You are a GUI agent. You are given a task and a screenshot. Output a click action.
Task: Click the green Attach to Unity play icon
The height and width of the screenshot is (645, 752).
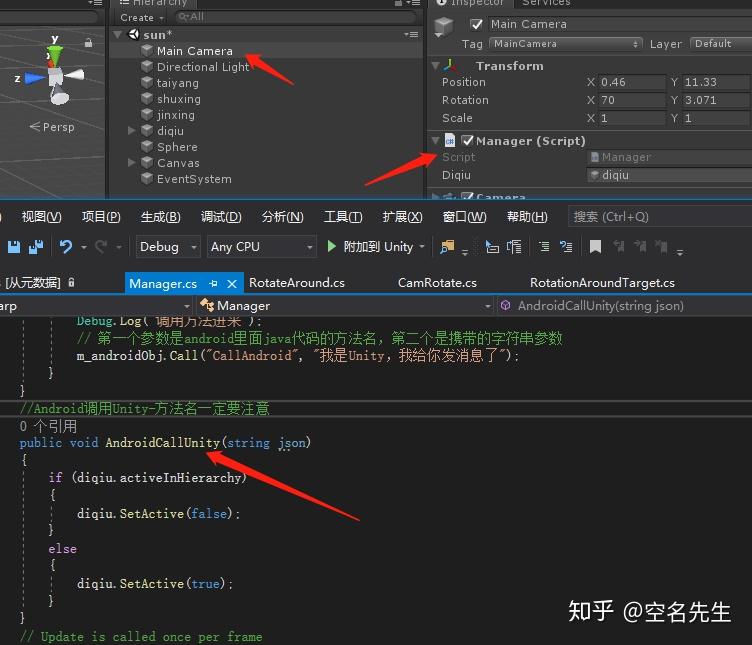click(331, 246)
